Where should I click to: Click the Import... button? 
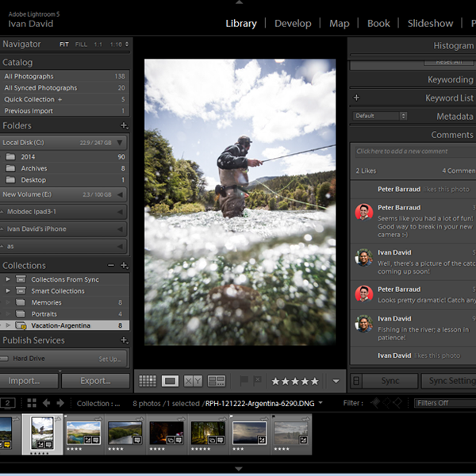pos(29,381)
